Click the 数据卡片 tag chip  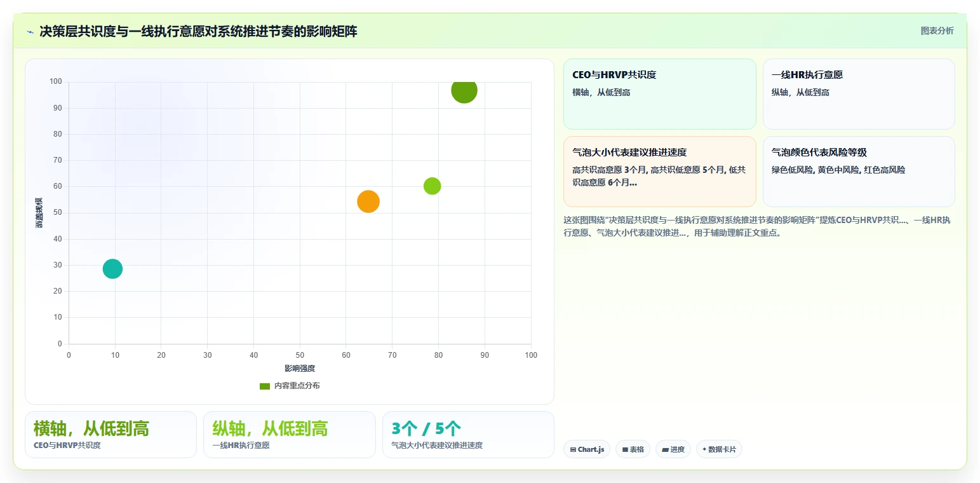pos(719,449)
